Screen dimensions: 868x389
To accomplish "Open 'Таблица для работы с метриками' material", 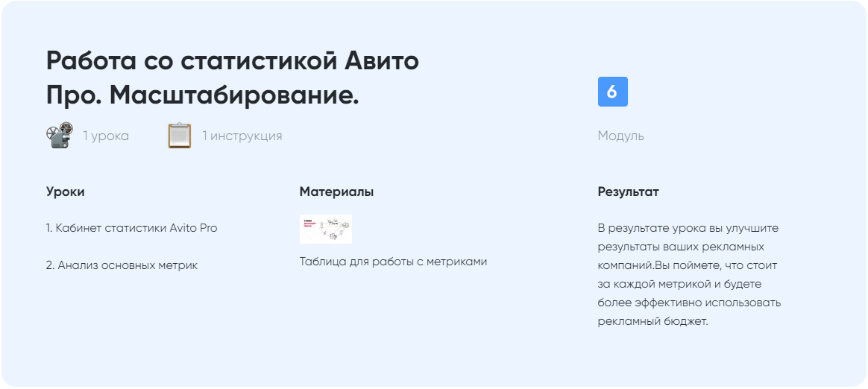I will [393, 262].
